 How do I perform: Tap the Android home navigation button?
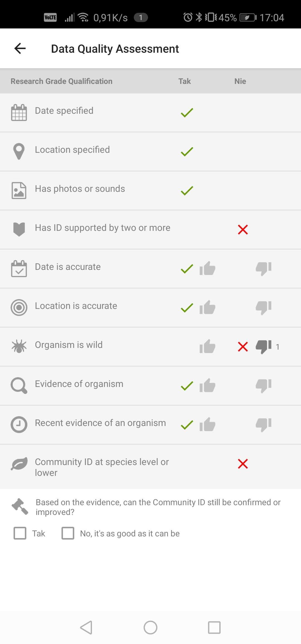point(151,627)
